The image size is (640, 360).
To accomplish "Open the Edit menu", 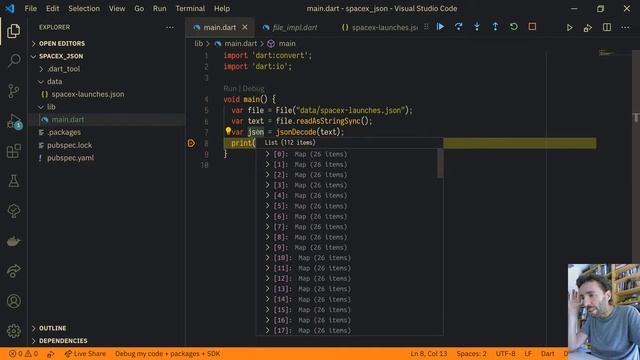I will [x=52, y=9].
